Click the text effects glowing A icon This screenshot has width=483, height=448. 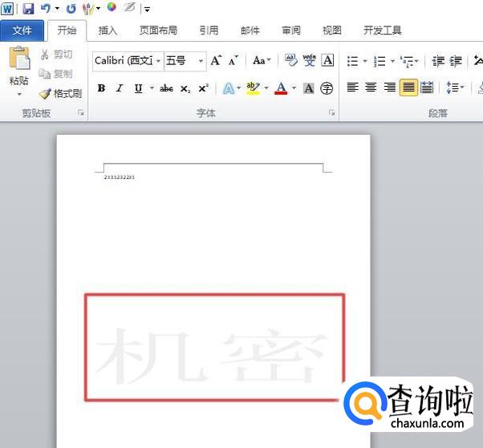(228, 88)
